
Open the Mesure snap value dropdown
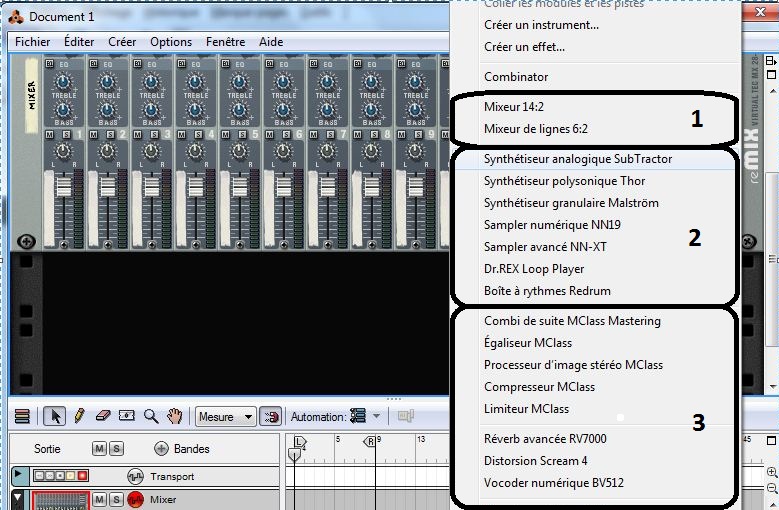click(225, 416)
